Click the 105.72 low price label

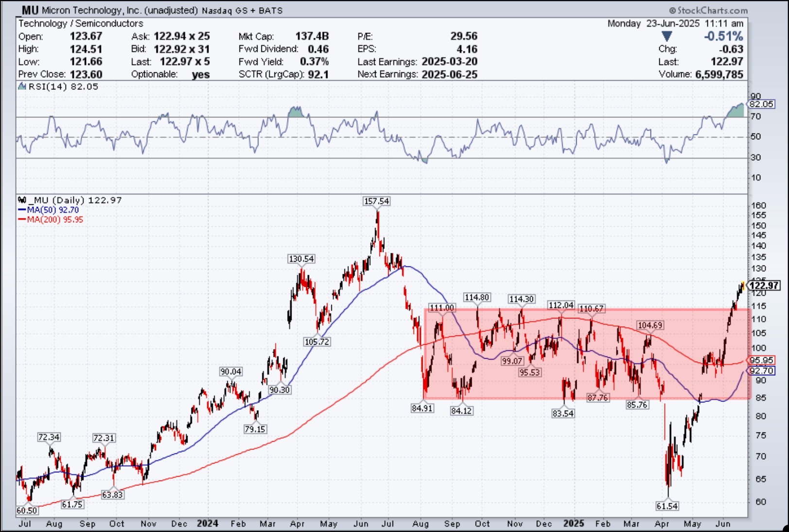[317, 342]
